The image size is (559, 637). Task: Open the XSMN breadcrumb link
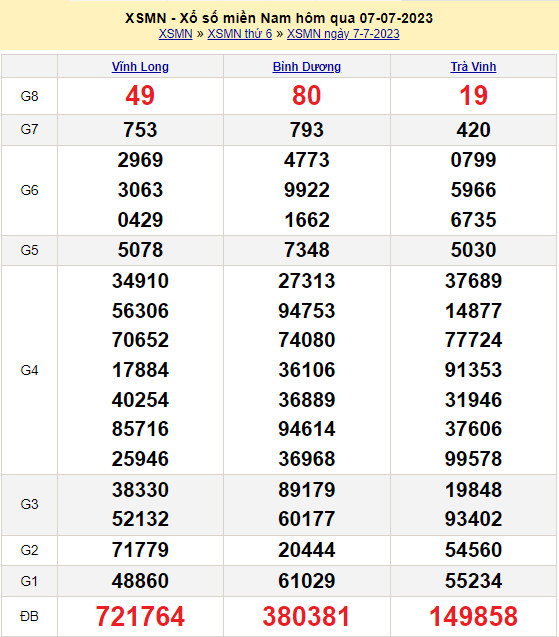[x=175, y=34]
